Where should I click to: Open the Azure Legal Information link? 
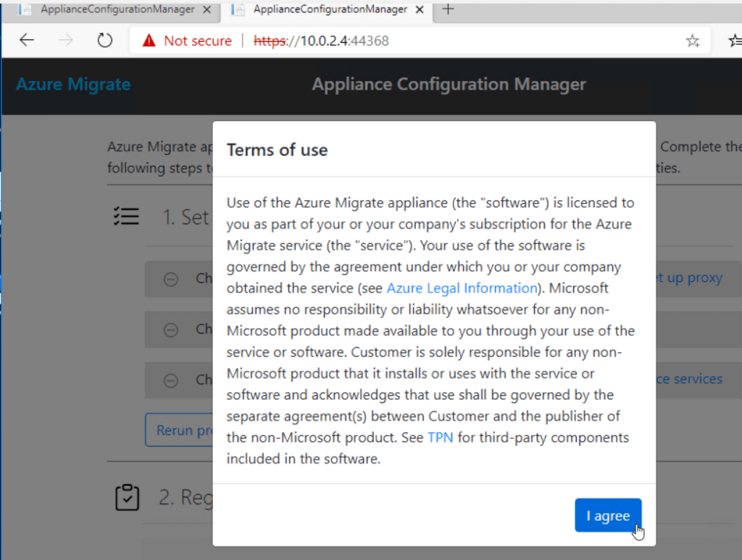tap(462, 288)
